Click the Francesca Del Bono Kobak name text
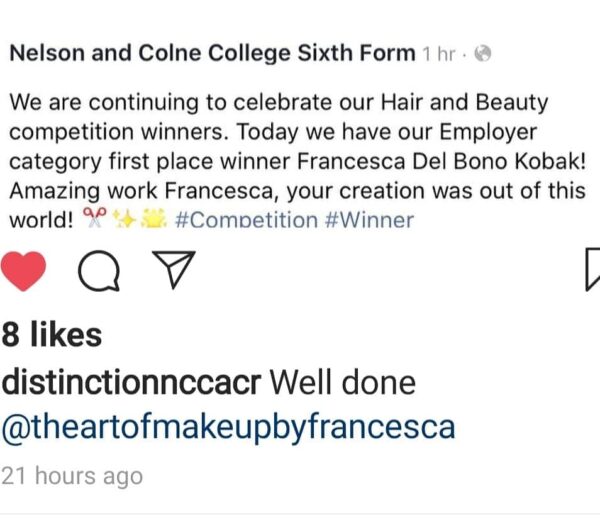 [441, 161]
